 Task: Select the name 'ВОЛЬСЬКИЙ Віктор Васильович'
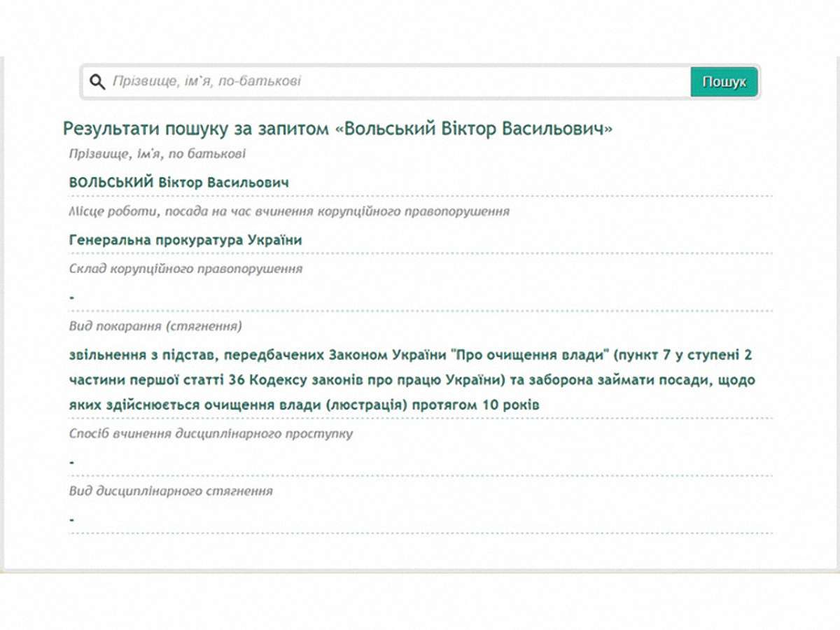pyautogui.click(x=179, y=182)
